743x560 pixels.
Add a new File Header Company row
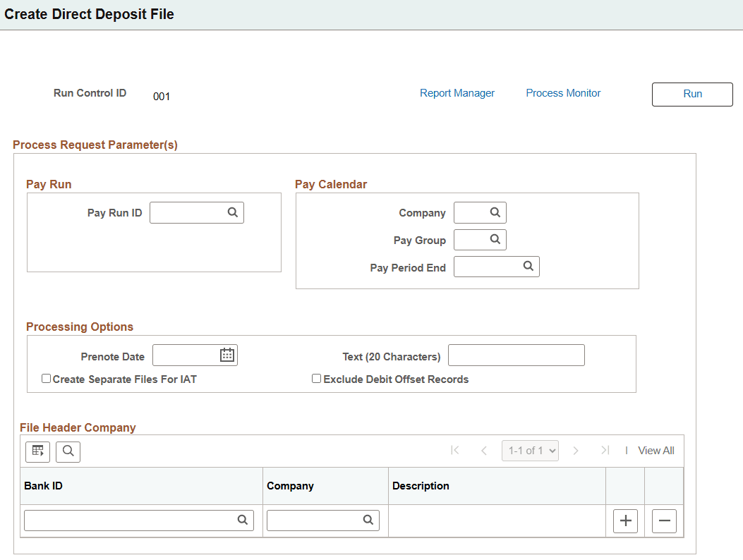[x=625, y=521]
